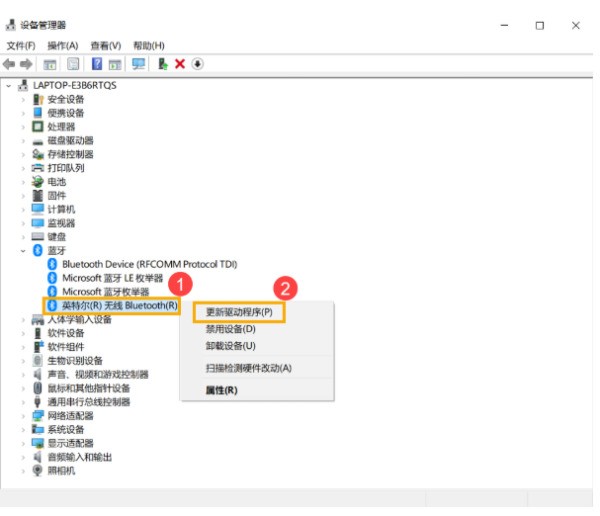Open the 查看(V) menu
This screenshot has height=516, width=600.
pyautogui.click(x=106, y=46)
